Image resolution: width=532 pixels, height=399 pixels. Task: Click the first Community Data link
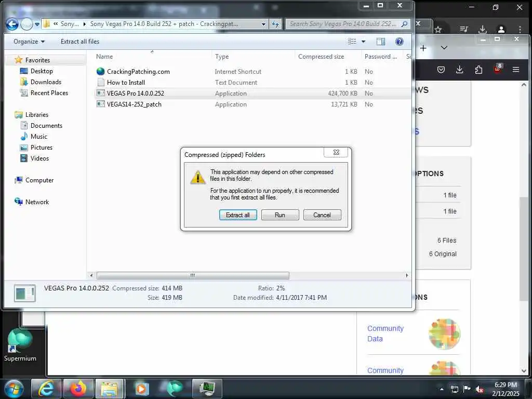[x=385, y=334]
